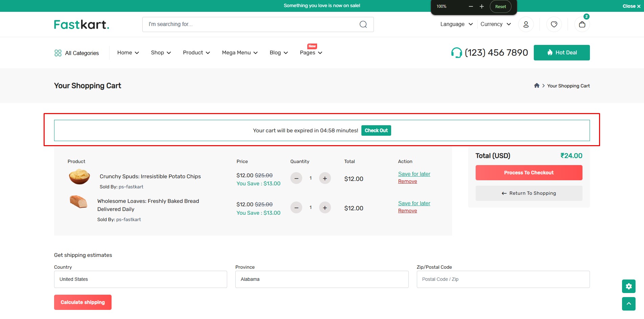Close the sale announcement banner

coord(631,6)
